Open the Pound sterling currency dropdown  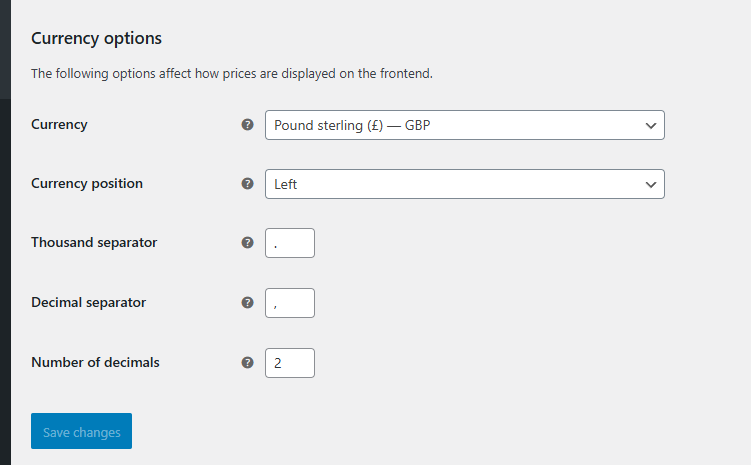coord(465,125)
